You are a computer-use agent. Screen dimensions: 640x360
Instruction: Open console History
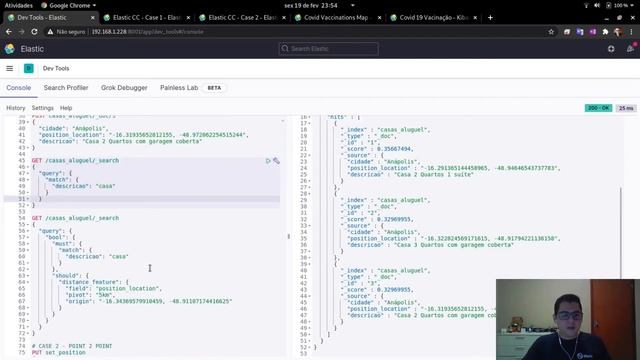(x=16, y=108)
